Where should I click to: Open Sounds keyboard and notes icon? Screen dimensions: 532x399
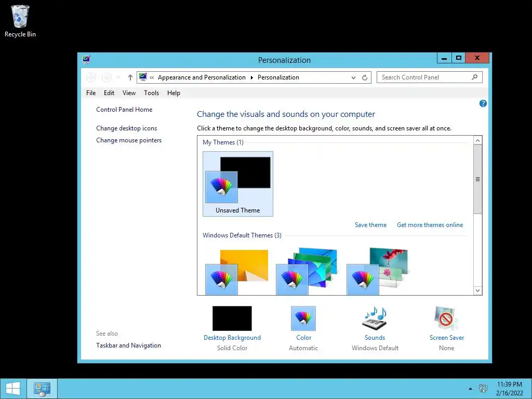(x=375, y=318)
